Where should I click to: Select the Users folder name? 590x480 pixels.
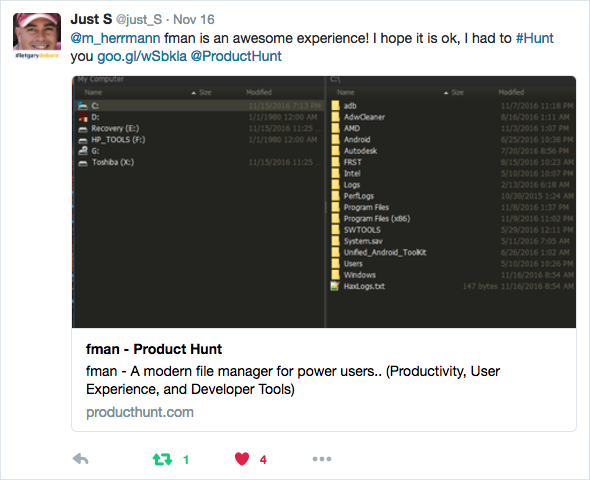[x=353, y=264]
